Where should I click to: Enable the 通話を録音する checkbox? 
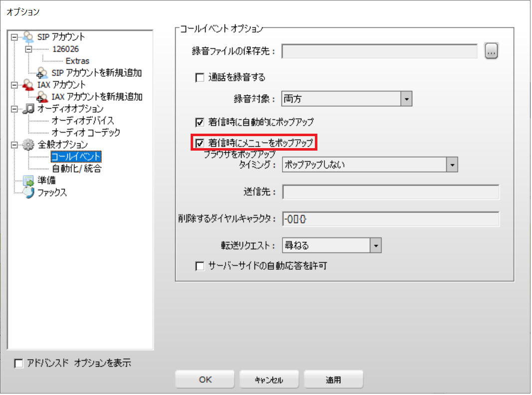tap(200, 78)
